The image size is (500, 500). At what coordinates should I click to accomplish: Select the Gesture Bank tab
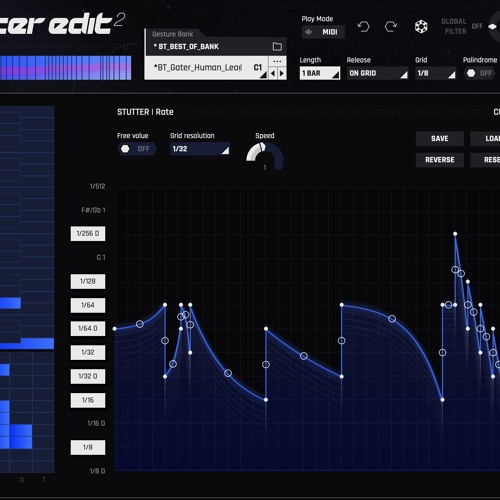point(172,34)
